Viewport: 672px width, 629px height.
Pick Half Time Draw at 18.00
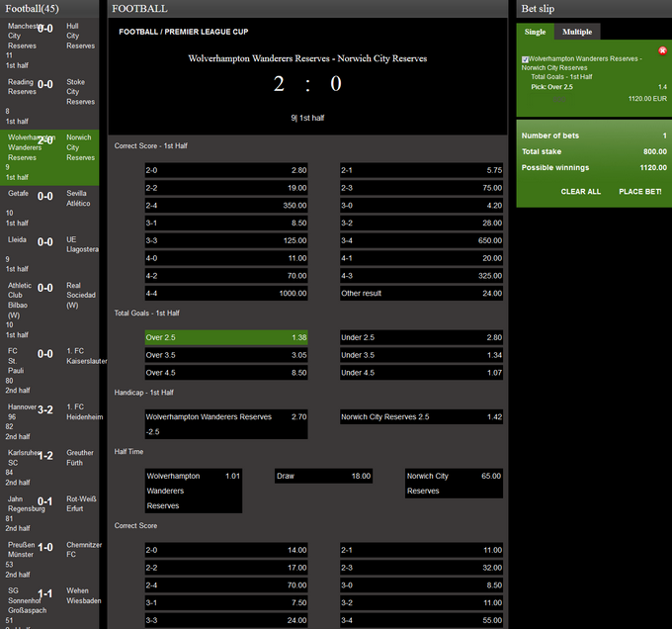(x=323, y=476)
